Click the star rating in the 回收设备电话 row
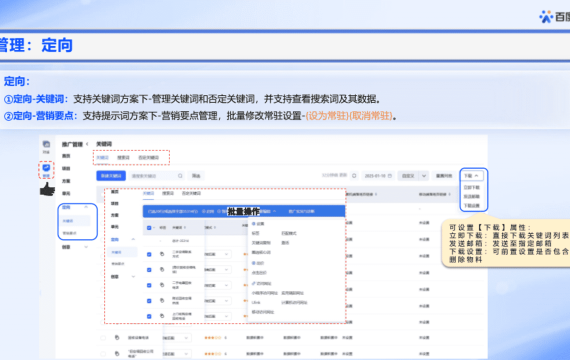The height and width of the screenshot is (360, 570). (213, 338)
